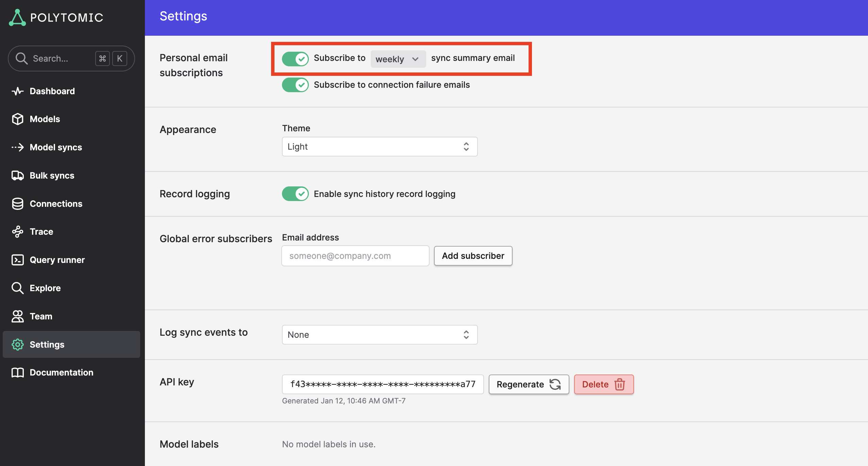Expand the Log sync events dropdown
The width and height of the screenshot is (868, 466).
(x=379, y=335)
